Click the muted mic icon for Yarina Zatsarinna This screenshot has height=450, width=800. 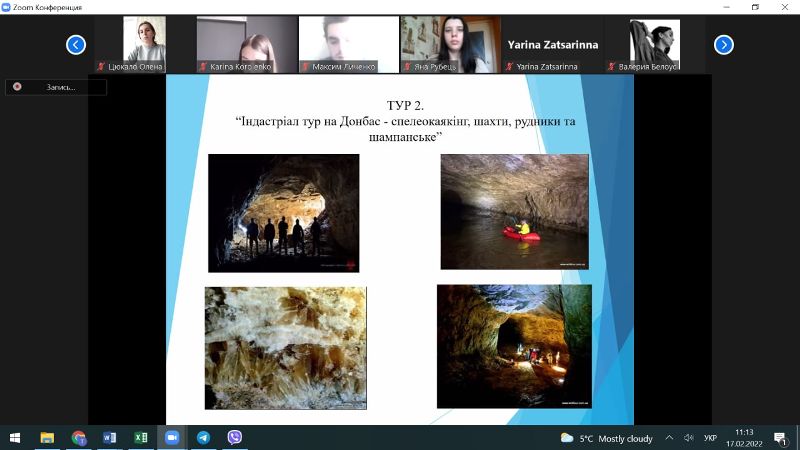pyautogui.click(x=509, y=66)
